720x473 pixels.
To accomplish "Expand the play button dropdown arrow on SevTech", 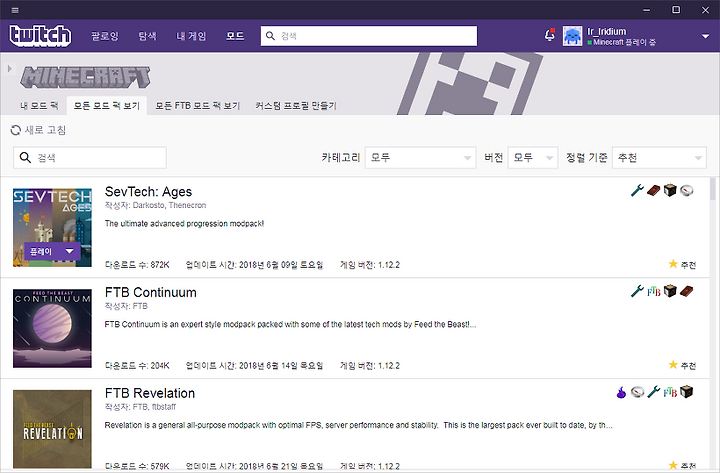I will click(70, 251).
